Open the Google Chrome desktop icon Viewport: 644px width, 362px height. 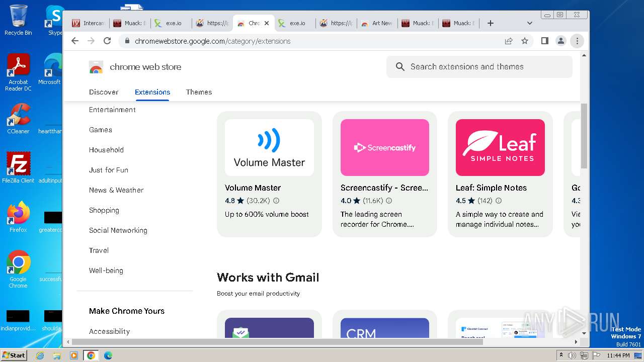(18, 269)
